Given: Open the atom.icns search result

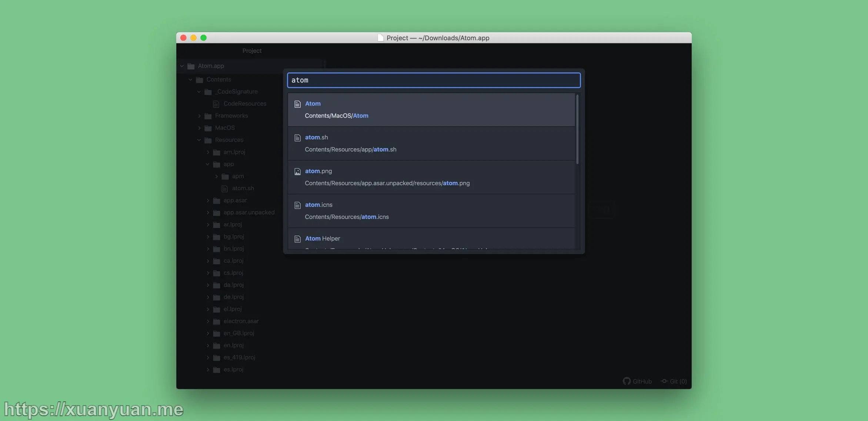Looking at the screenshot, I should 431,211.
